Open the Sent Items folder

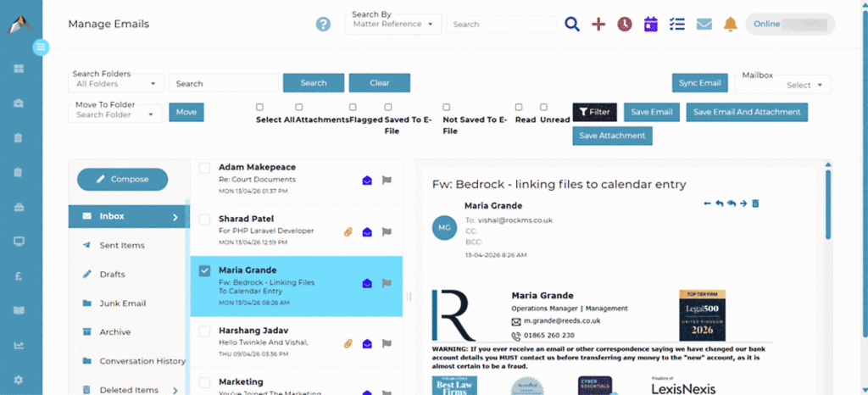click(122, 246)
